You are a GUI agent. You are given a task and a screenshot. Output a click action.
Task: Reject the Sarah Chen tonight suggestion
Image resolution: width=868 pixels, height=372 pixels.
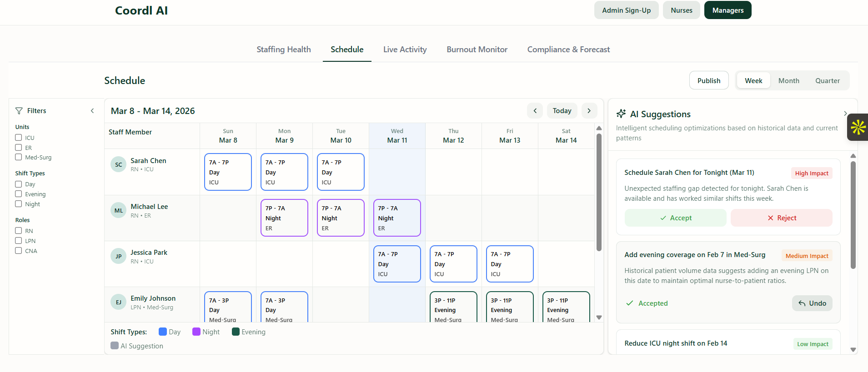point(781,218)
